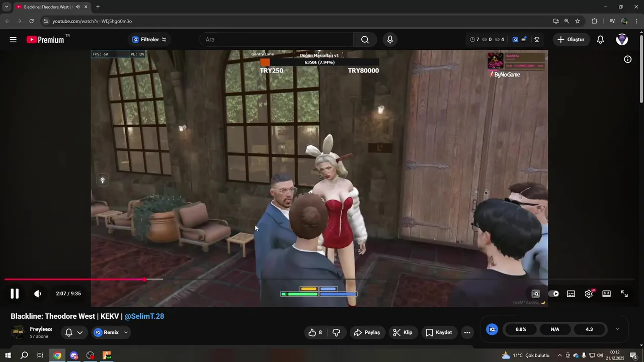The height and width of the screenshot is (362, 644).
Task: Close the Blackline YouTube tab
Action: click(x=86, y=7)
